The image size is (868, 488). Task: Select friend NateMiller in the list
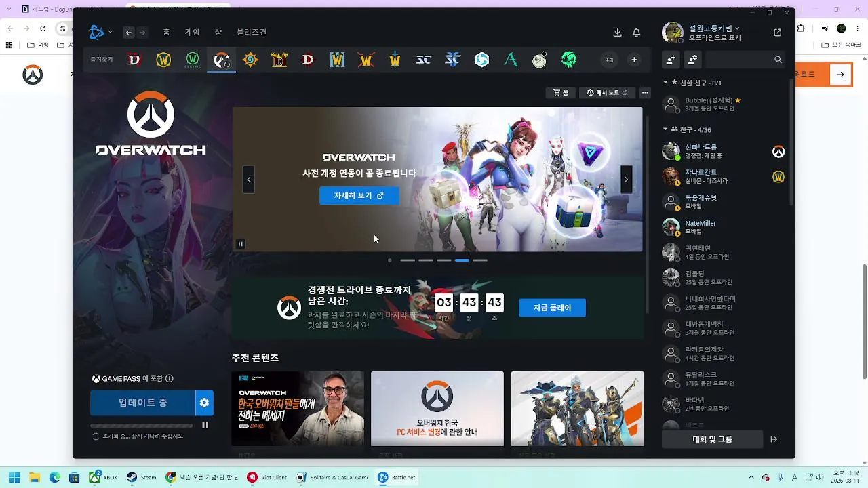click(723, 227)
